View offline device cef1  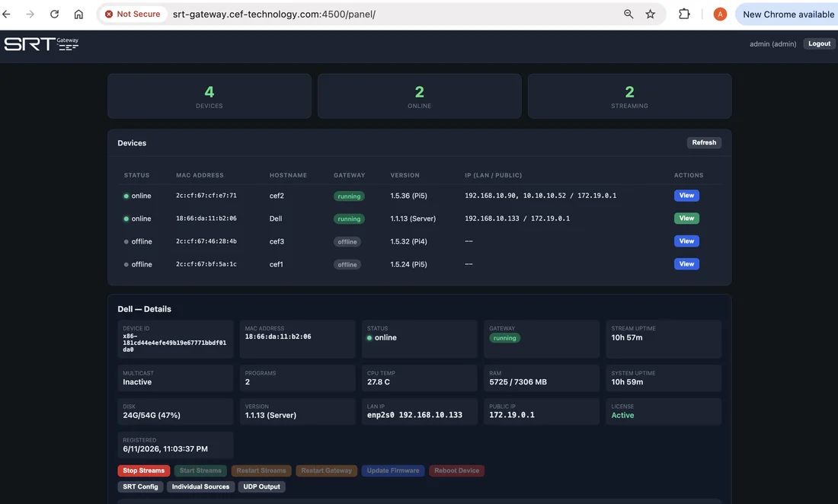[686, 264]
